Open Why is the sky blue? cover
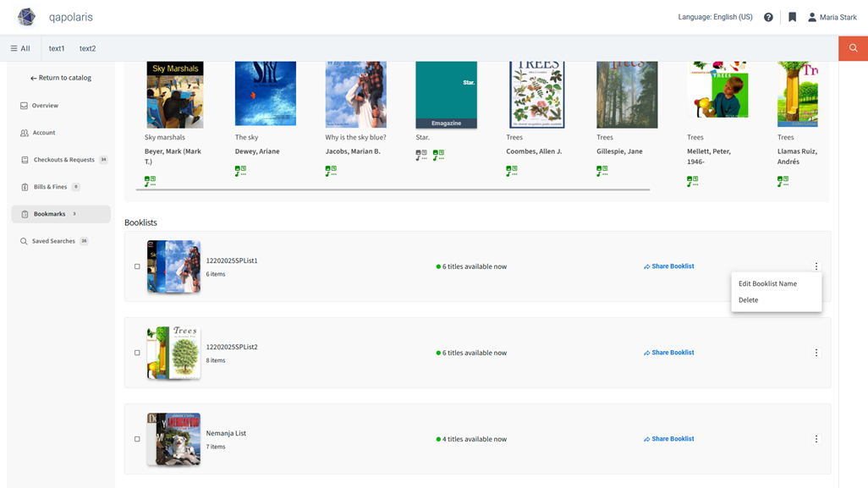Image resolution: width=868 pixels, height=488 pixels. (x=356, y=95)
